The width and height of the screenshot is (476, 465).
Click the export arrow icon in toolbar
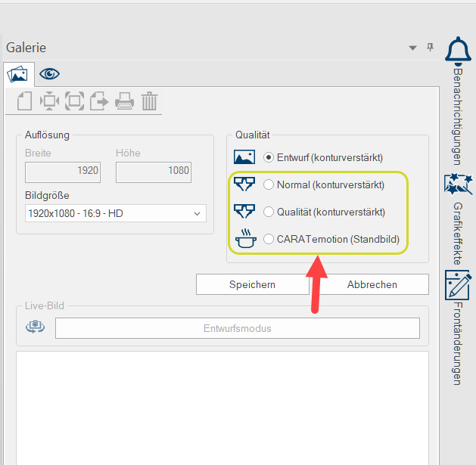click(99, 101)
